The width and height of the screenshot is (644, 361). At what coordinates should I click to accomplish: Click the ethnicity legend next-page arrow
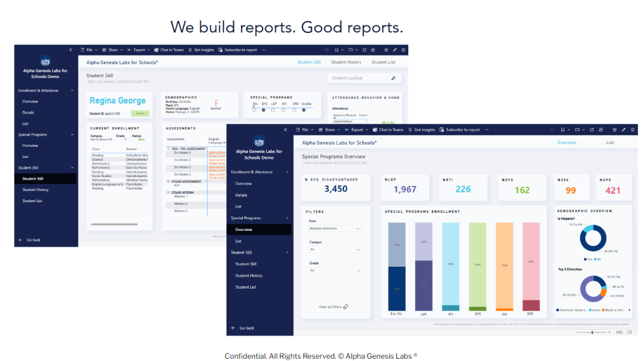tap(629, 310)
